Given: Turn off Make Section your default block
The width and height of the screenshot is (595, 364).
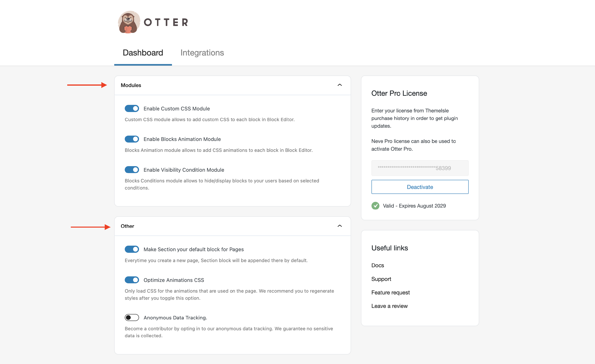Looking at the screenshot, I should tap(132, 249).
